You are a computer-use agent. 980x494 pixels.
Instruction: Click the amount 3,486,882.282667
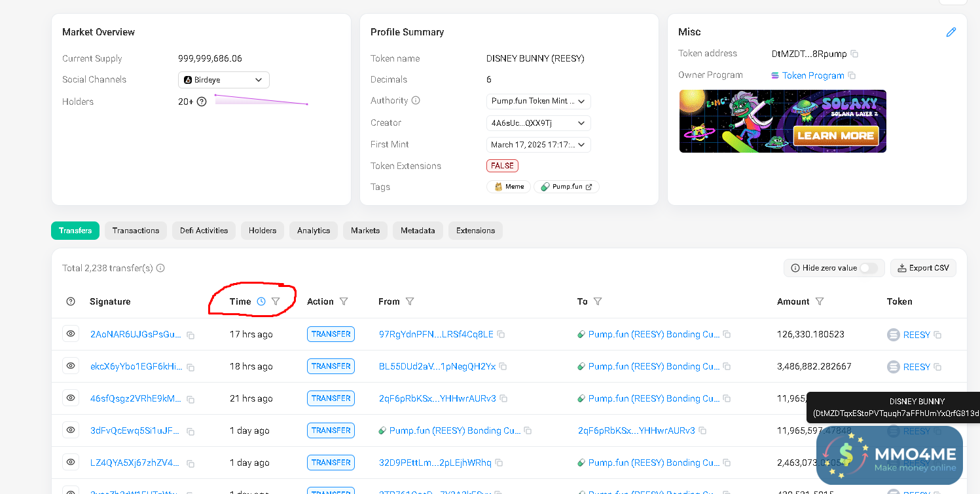pos(814,366)
